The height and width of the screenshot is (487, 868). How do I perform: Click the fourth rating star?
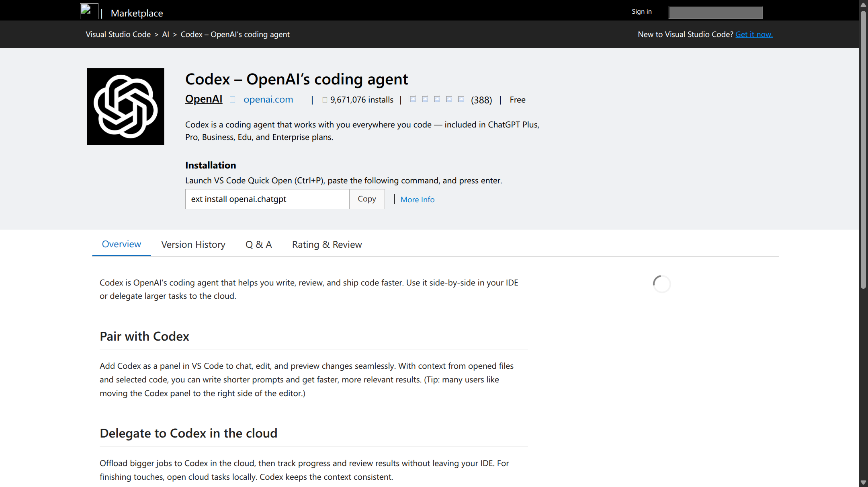click(x=448, y=99)
